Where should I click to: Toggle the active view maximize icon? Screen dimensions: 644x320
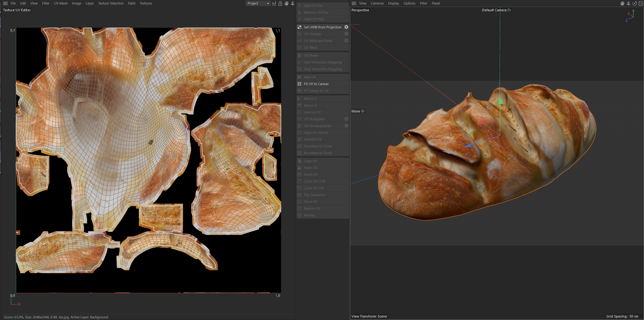click(641, 3)
